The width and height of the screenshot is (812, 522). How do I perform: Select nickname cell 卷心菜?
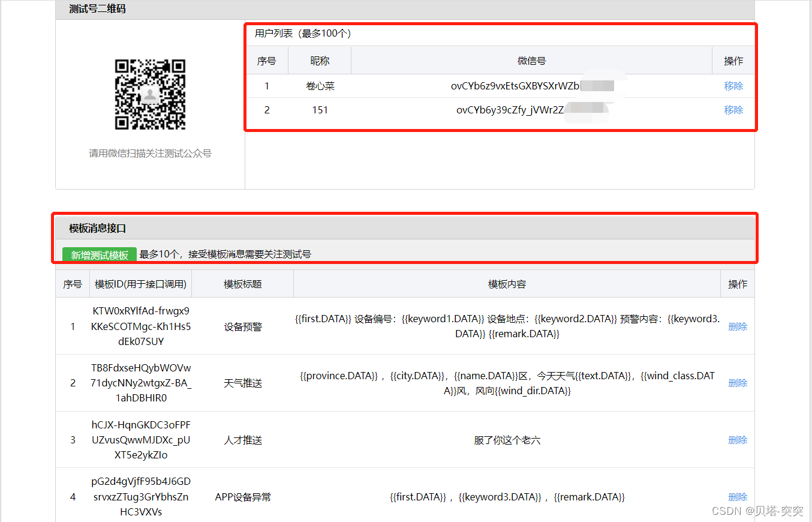(x=320, y=86)
